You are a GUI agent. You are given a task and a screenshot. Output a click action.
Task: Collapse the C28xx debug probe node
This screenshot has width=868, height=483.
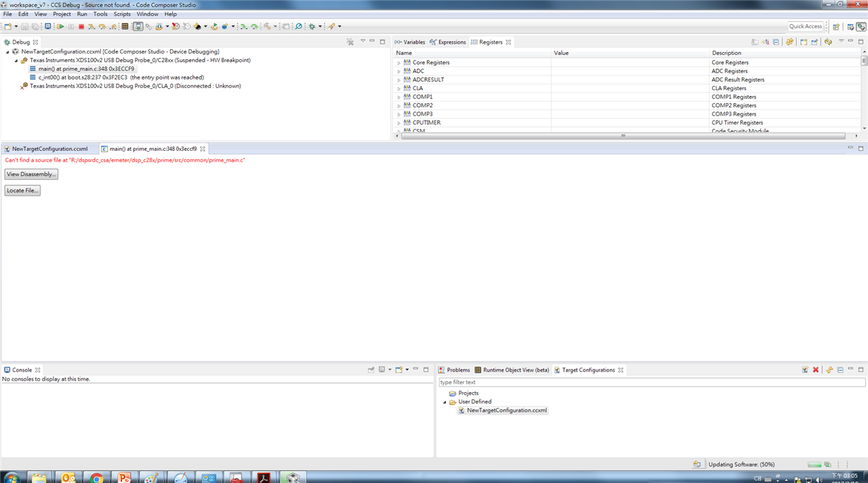(x=16, y=61)
